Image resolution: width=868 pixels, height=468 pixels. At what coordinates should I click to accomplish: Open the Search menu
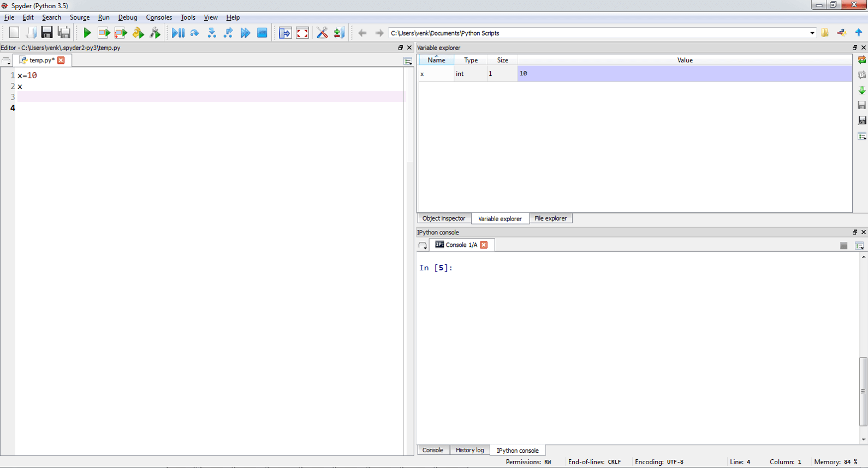pyautogui.click(x=52, y=17)
